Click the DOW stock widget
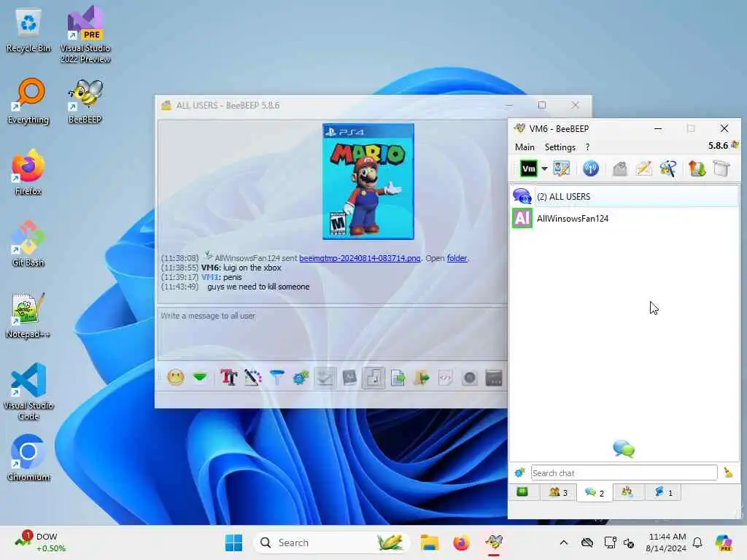Image resolution: width=747 pixels, height=560 pixels. click(x=40, y=542)
